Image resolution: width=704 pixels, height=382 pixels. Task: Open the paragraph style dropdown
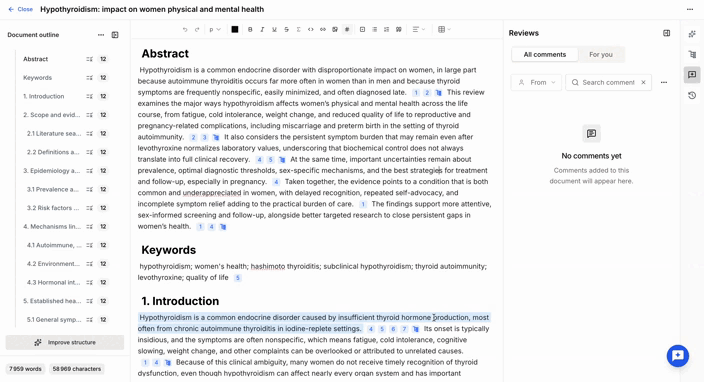click(215, 30)
